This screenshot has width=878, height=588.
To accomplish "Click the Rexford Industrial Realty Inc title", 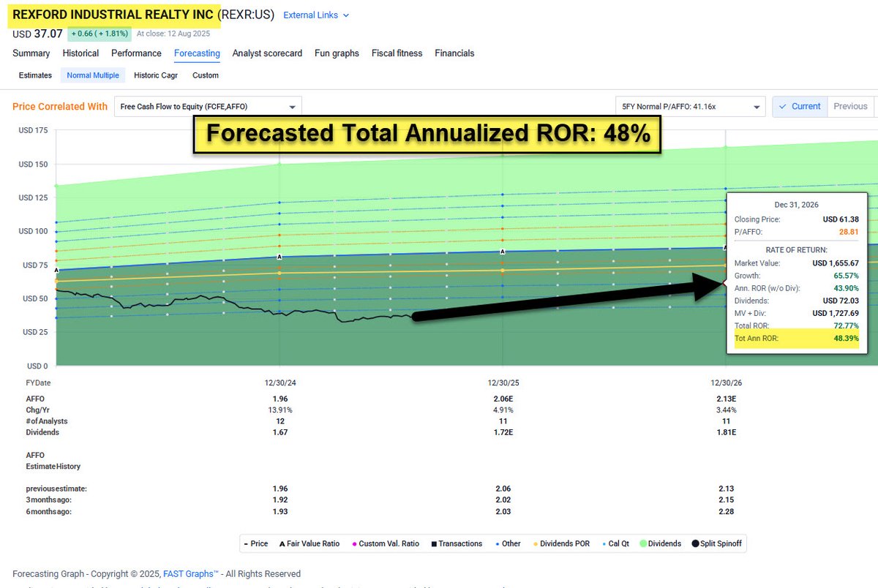I will (x=113, y=15).
